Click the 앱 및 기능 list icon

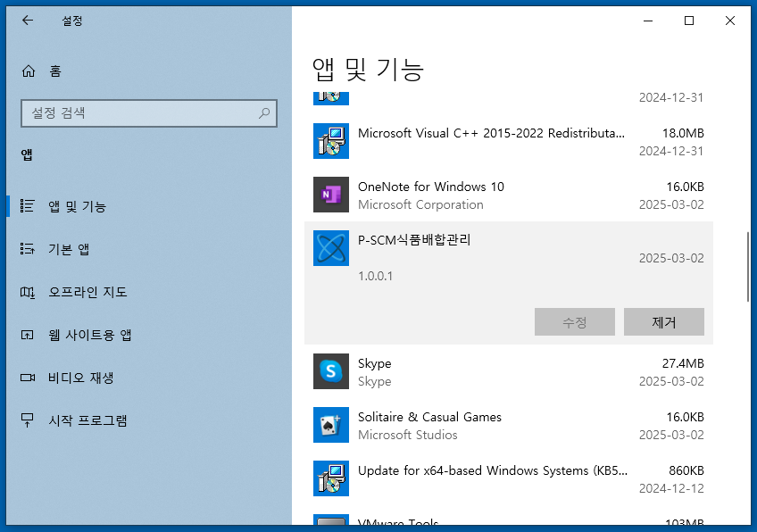pos(27,206)
